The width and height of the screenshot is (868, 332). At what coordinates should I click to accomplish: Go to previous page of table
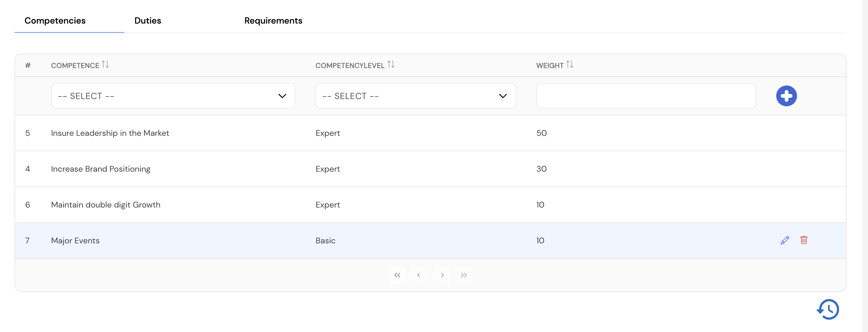pyautogui.click(x=419, y=275)
